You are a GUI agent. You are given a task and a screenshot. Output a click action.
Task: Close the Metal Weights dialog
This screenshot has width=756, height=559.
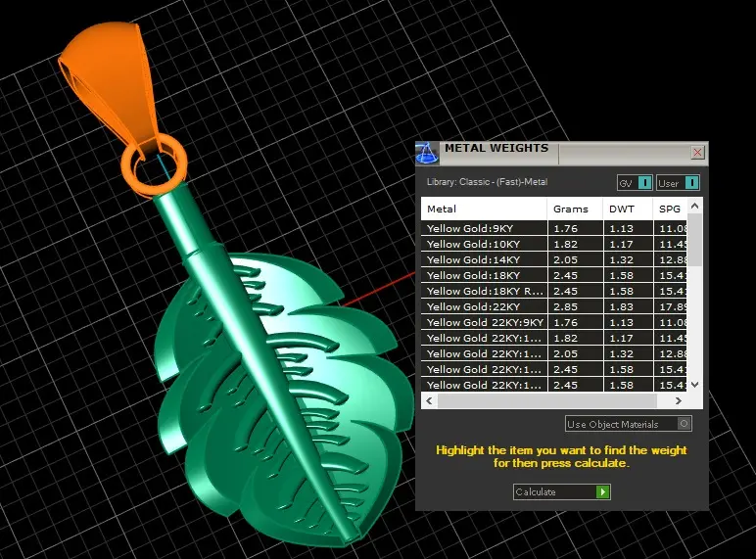point(697,153)
